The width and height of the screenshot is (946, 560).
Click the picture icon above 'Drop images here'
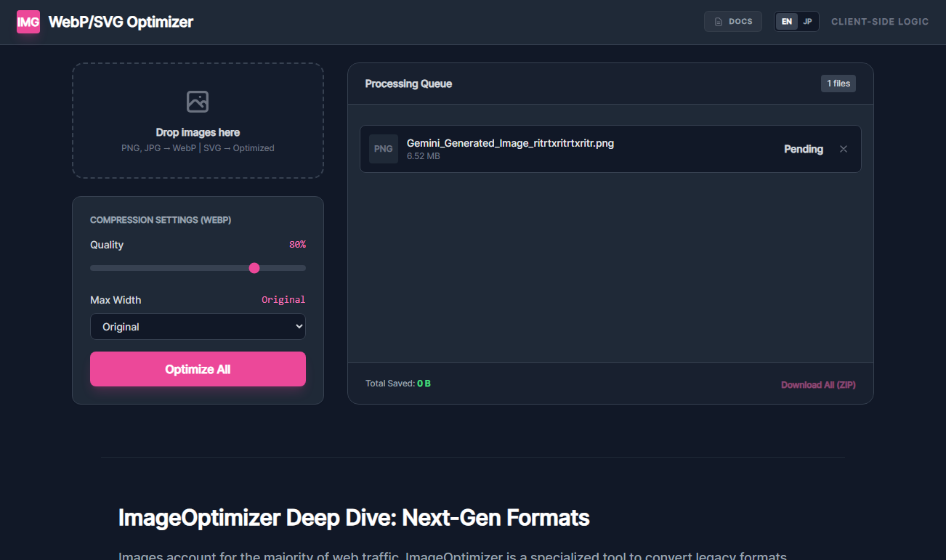pyautogui.click(x=198, y=101)
